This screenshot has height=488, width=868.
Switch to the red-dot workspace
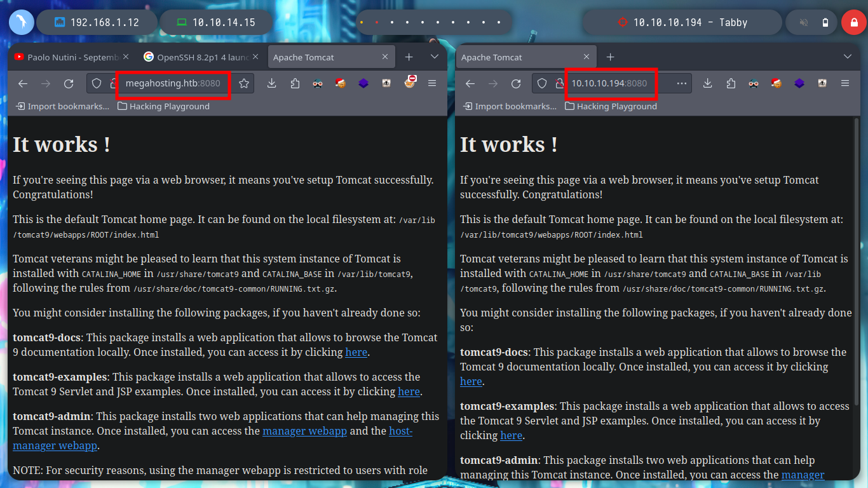[x=377, y=22]
